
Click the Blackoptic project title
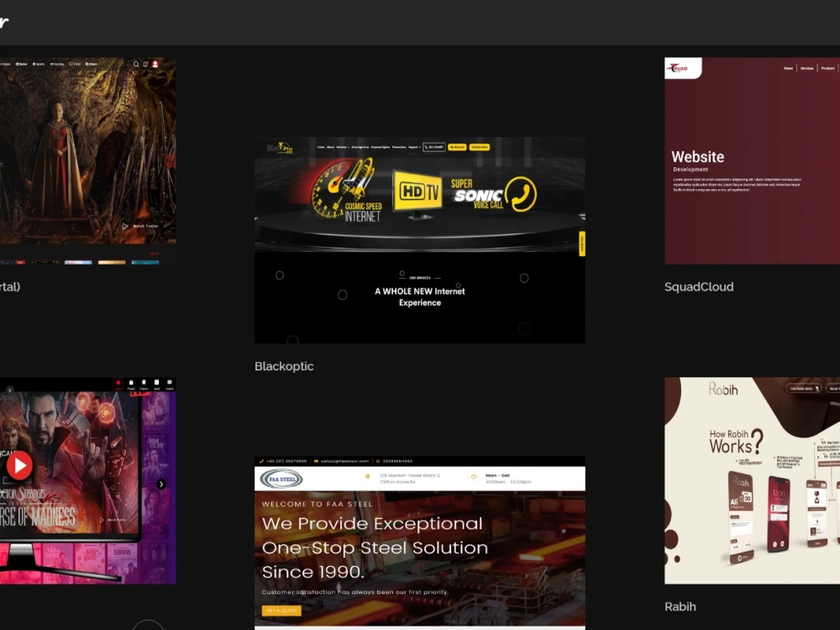pos(284,366)
